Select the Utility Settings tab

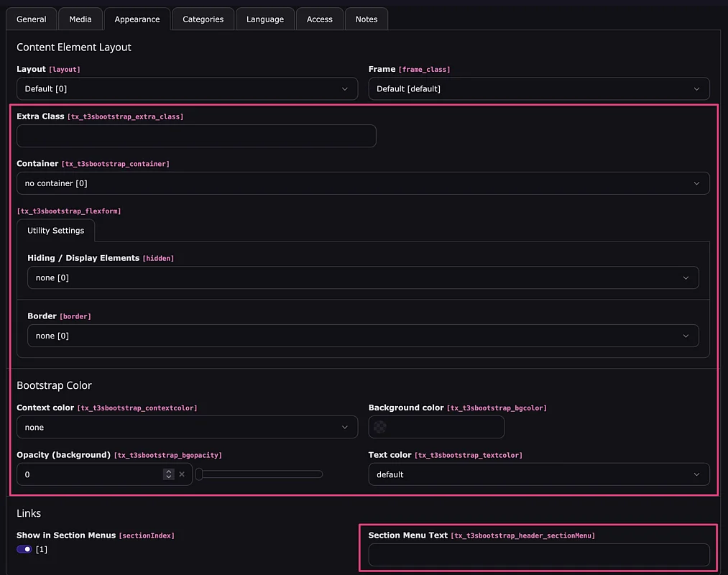[x=56, y=231]
